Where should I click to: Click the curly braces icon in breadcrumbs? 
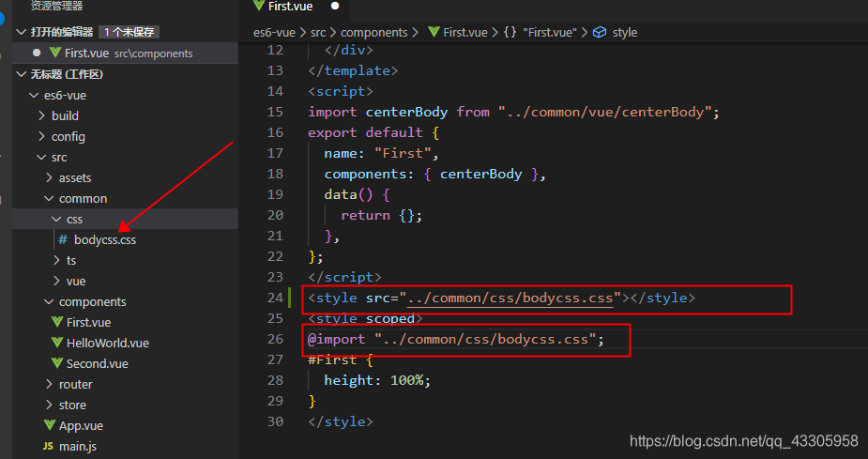510,32
